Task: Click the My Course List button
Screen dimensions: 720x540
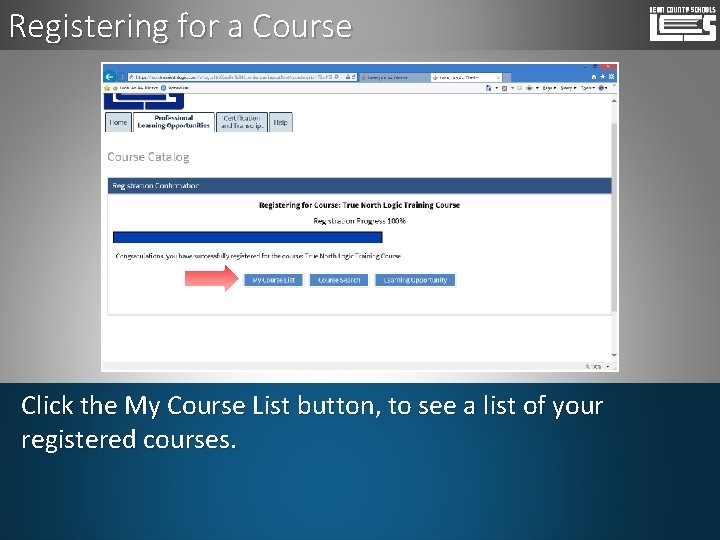Action: [x=273, y=280]
